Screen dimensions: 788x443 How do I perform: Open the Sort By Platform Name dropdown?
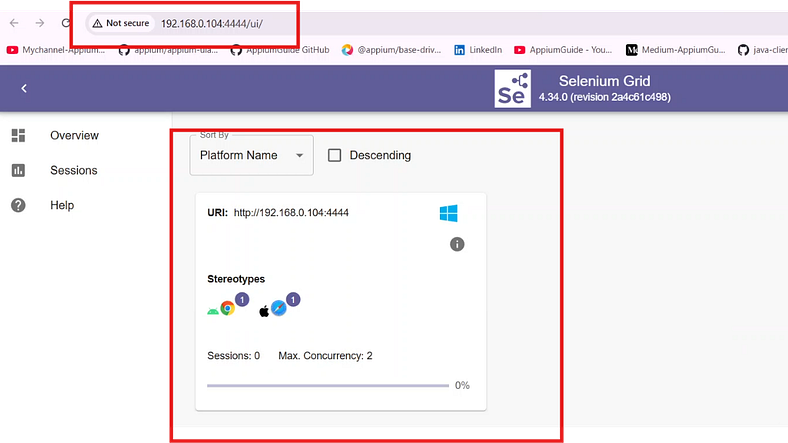click(x=251, y=155)
